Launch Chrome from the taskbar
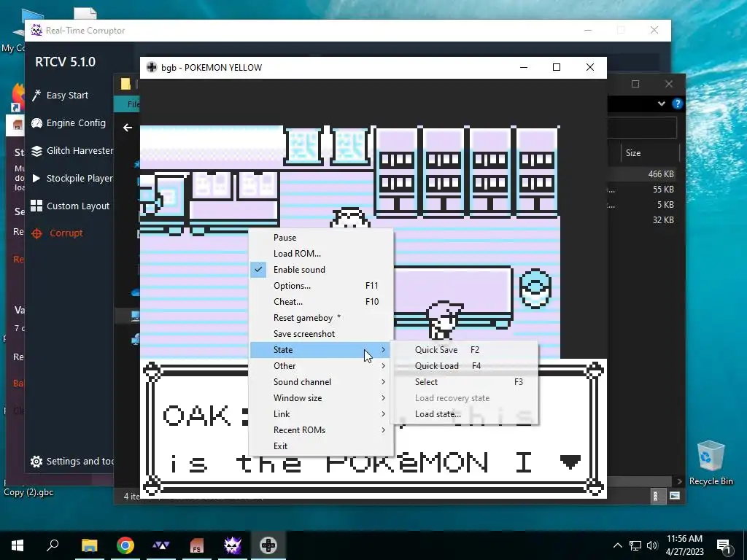Screen dimensions: 747x560 click(x=125, y=545)
